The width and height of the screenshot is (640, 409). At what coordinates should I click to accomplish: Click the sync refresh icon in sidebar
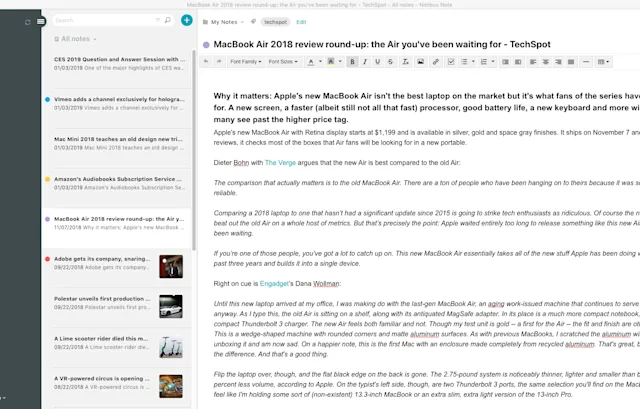coord(27,22)
